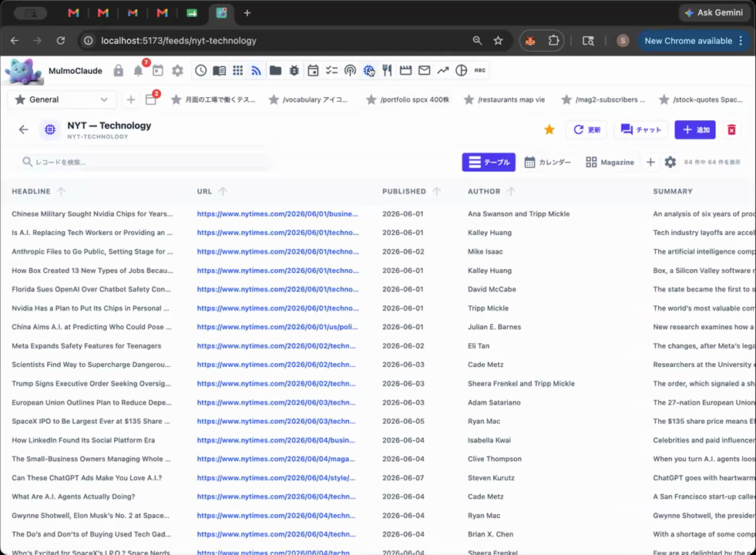Click the 更新 refresh button

click(586, 129)
